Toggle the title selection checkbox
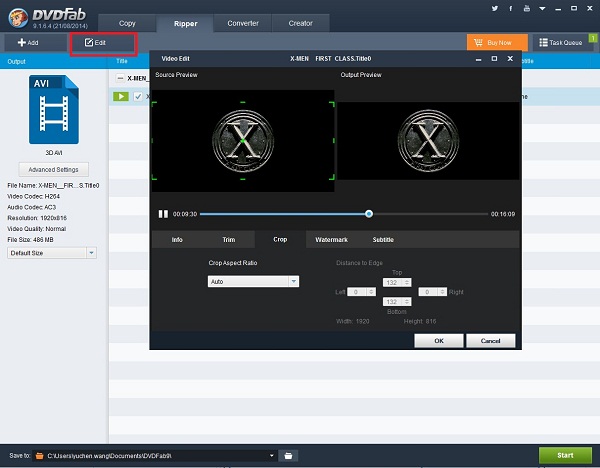This screenshot has width=600, height=468. point(138,96)
